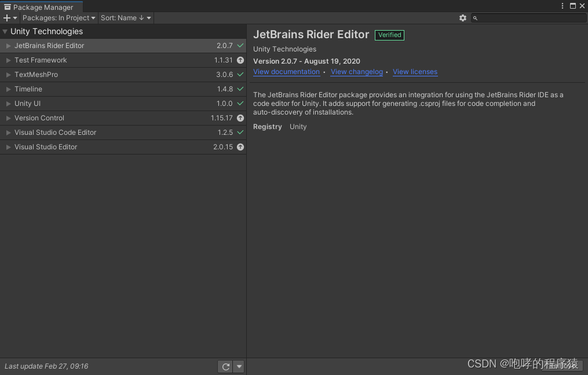Click the Package Manager tab icon
Viewport: 588px width, 375px height.
(x=7, y=7)
